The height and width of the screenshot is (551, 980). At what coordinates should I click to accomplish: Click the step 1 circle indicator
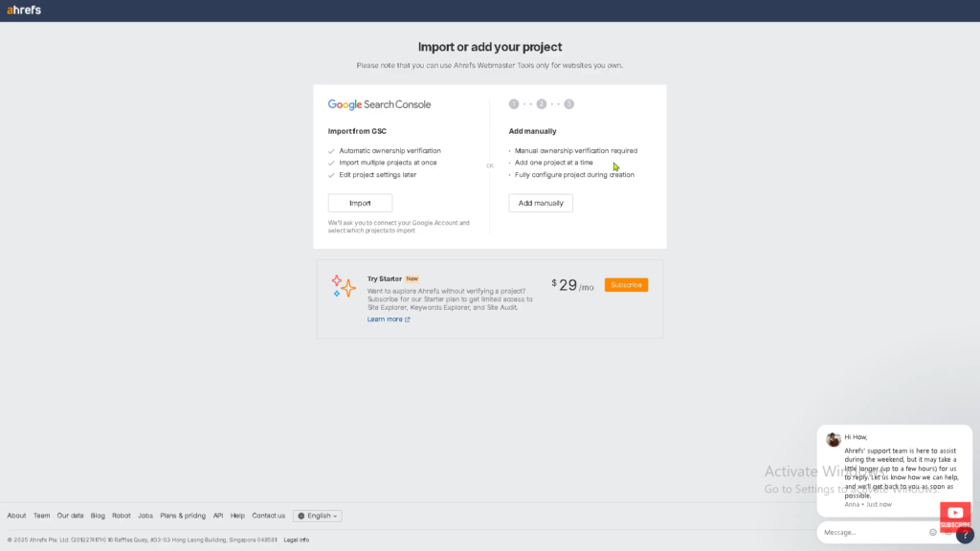coord(514,104)
